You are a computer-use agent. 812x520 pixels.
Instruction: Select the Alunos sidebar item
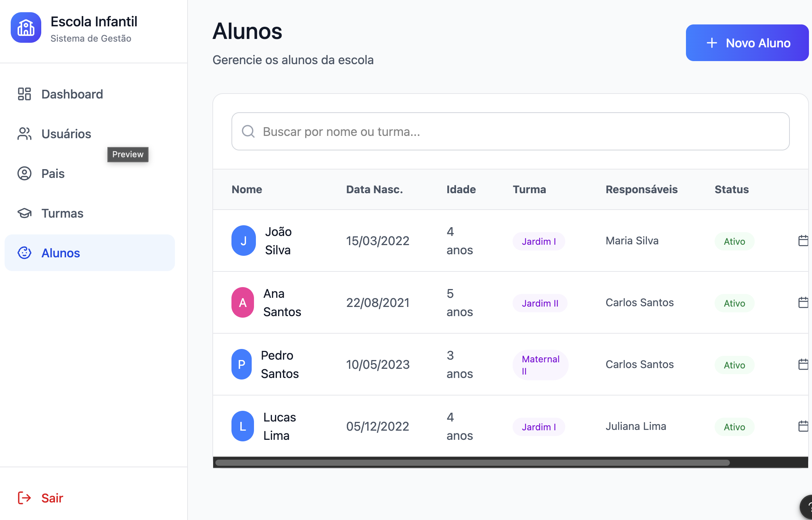90,253
